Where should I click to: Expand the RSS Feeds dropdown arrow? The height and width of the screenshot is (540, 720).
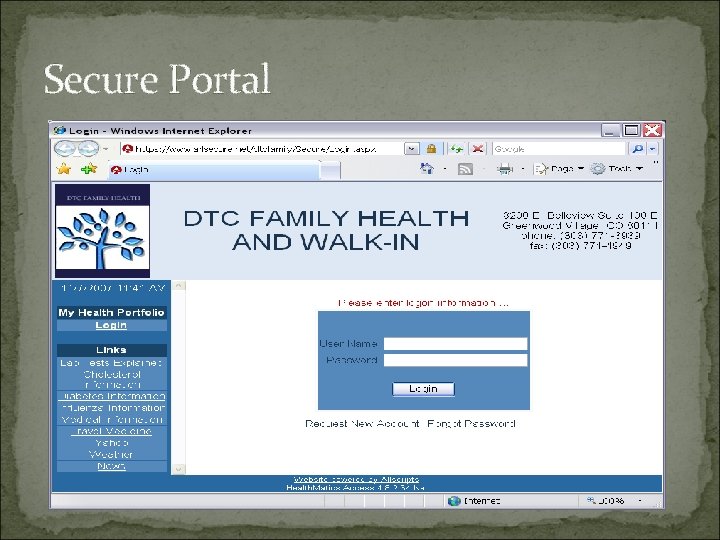(x=483, y=169)
